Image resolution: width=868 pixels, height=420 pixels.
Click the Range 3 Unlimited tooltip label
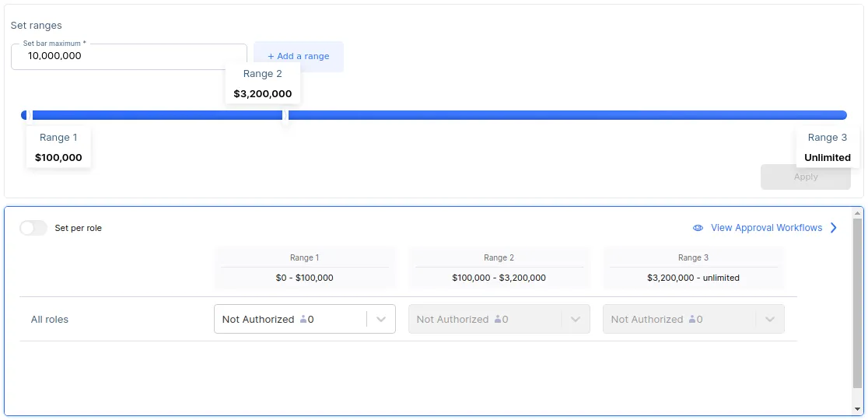pos(827,148)
